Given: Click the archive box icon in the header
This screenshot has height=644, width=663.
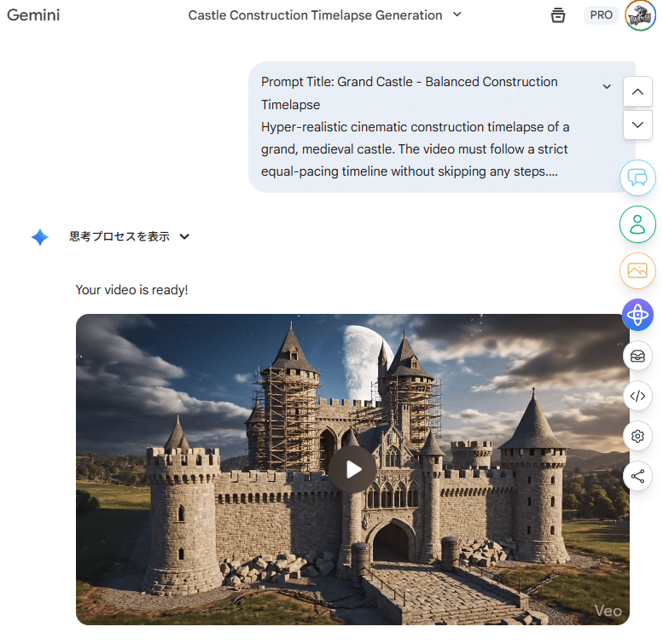Looking at the screenshot, I should pyautogui.click(x=558, y=15).
